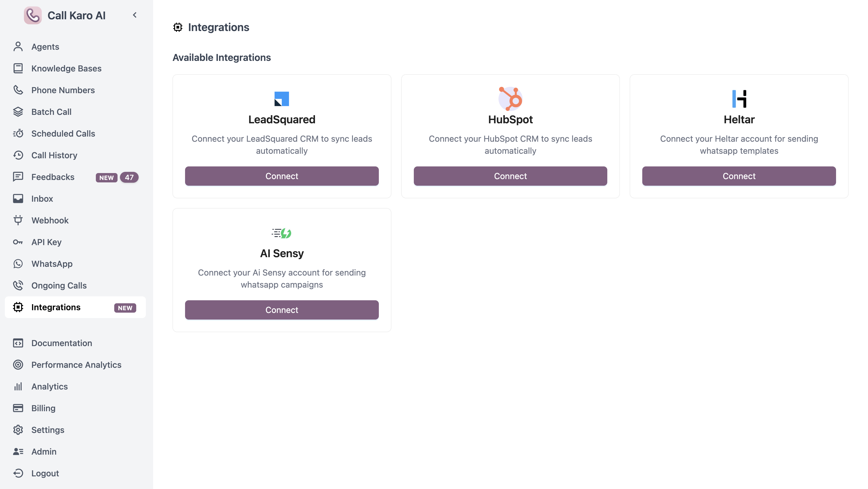868x489 pixels.
Task: Click the Call History icon
Action: (18, 155)
